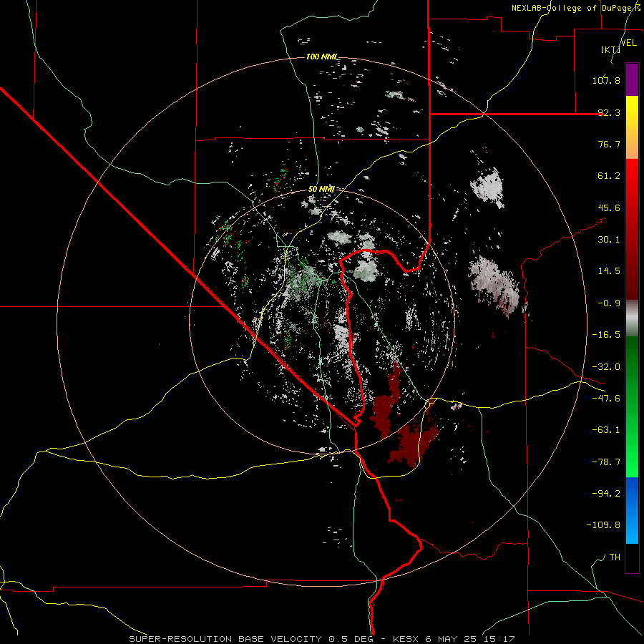Click the "TH" label on the legend

tap(615, 557)
